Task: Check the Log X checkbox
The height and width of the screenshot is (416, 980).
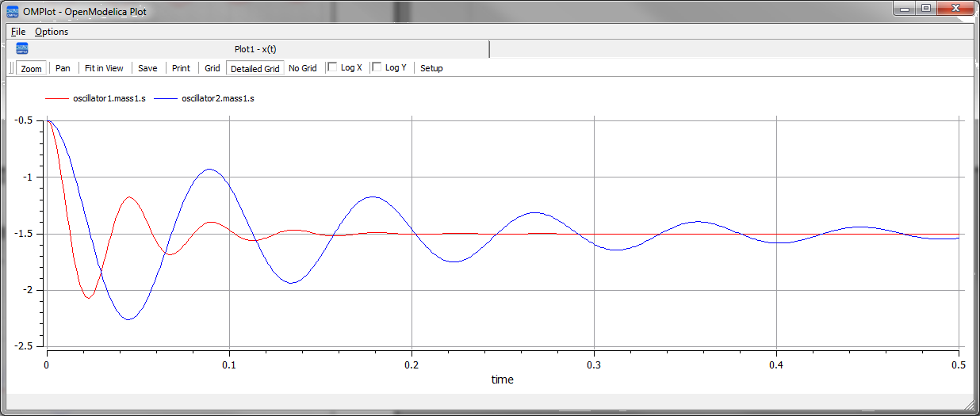Action: [333, 67]
